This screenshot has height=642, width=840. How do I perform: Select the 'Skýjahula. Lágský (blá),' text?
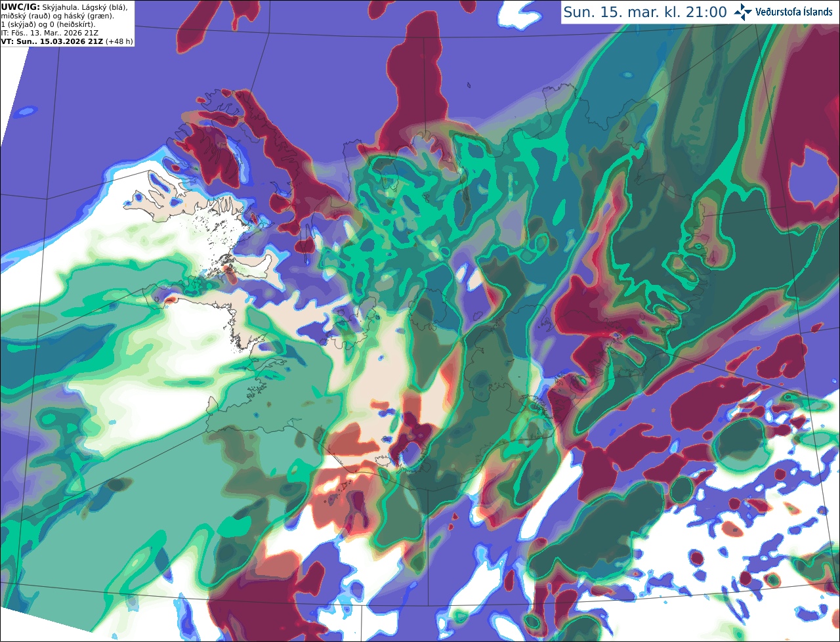[x=85, y=7]
